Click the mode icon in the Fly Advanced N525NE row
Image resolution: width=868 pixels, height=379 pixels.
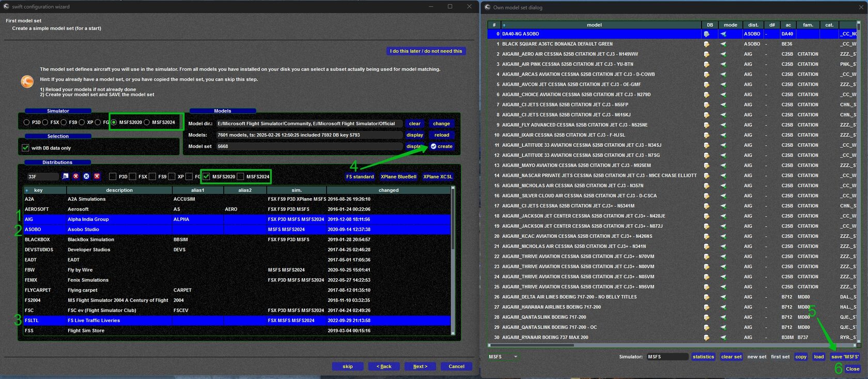pyautogui.click(x=723, y=125)
